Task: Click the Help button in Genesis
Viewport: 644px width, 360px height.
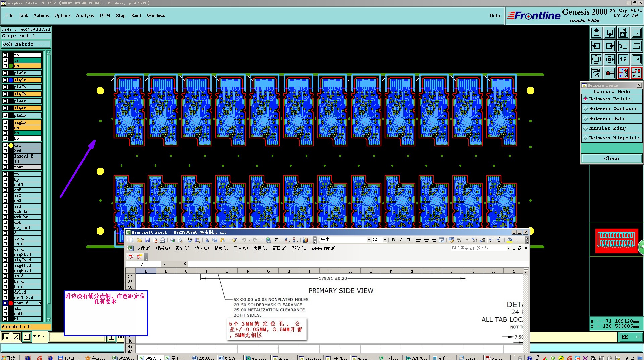Action: [494, 16]
